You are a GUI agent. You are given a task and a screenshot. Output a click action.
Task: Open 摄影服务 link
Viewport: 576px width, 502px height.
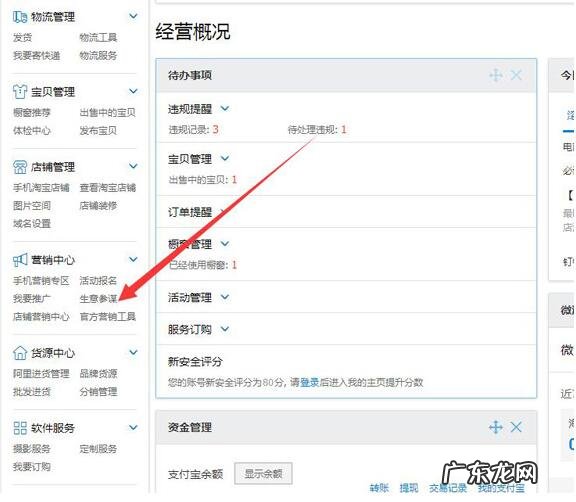32,449
